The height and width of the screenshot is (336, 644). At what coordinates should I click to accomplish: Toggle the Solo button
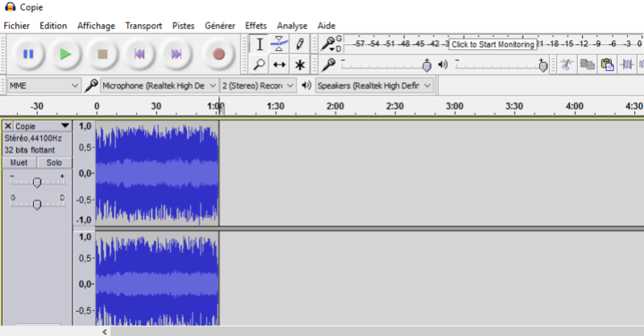tap(54, 163)
